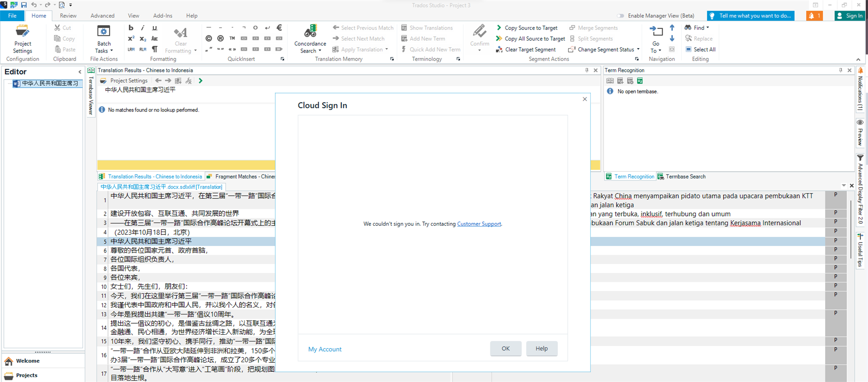Image resolution: width=868 pixels, height=382 pixels.
Task: Show formatting marks with pilcrow icon
Action: 154,49
